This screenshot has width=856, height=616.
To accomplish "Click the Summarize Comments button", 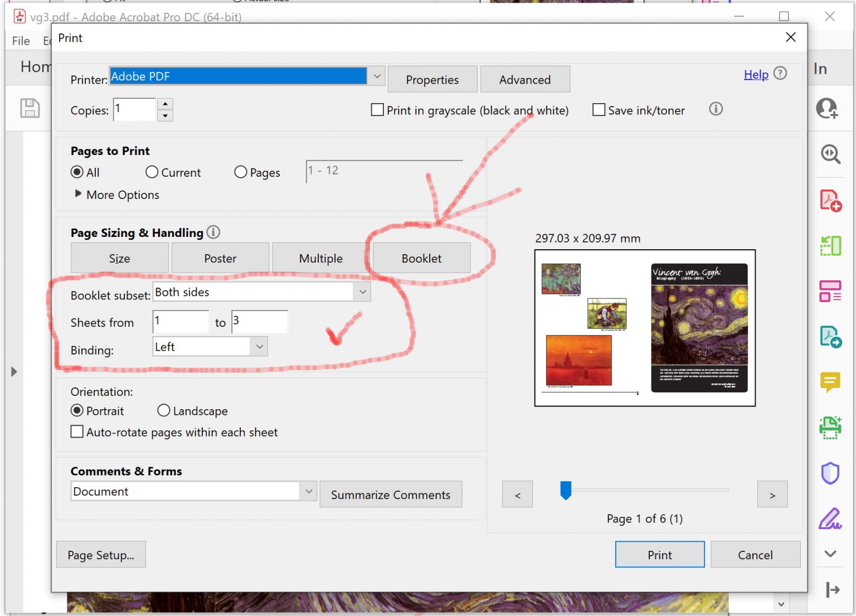I will [x=391, y=494].
